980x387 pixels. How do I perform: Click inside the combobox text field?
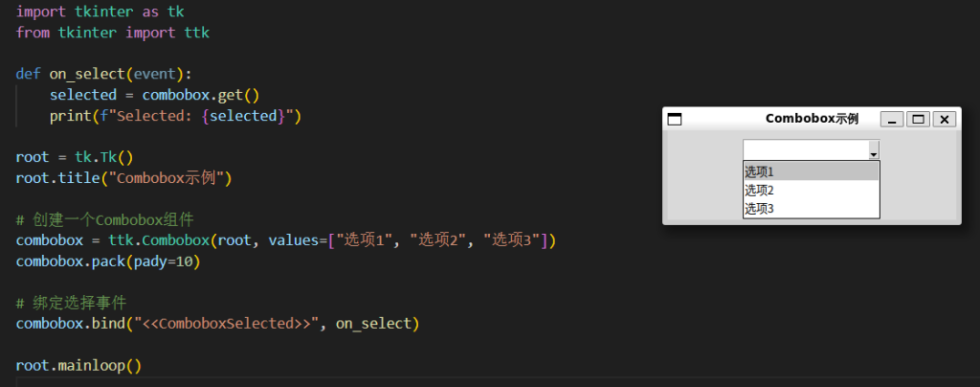click(x=804, y=150)
